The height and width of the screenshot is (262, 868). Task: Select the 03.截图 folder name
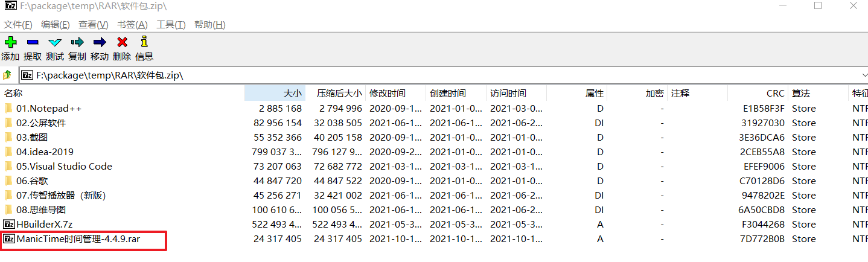coord(32,138)
